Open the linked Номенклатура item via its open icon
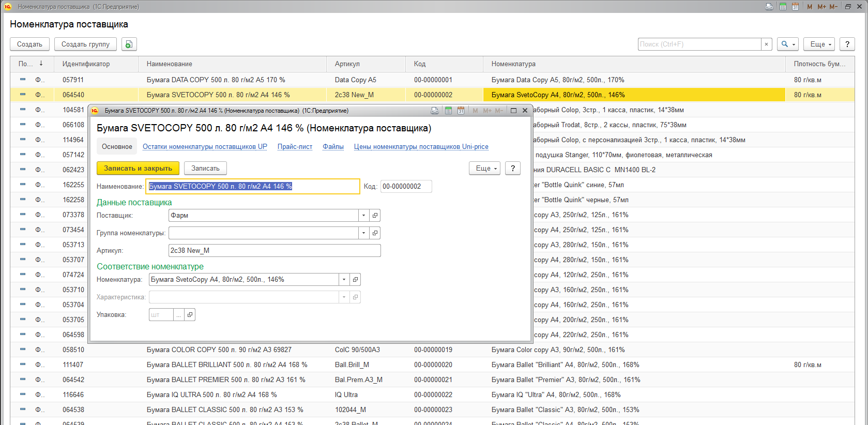Viewport: 868px width, 425px height. (355, 280)
